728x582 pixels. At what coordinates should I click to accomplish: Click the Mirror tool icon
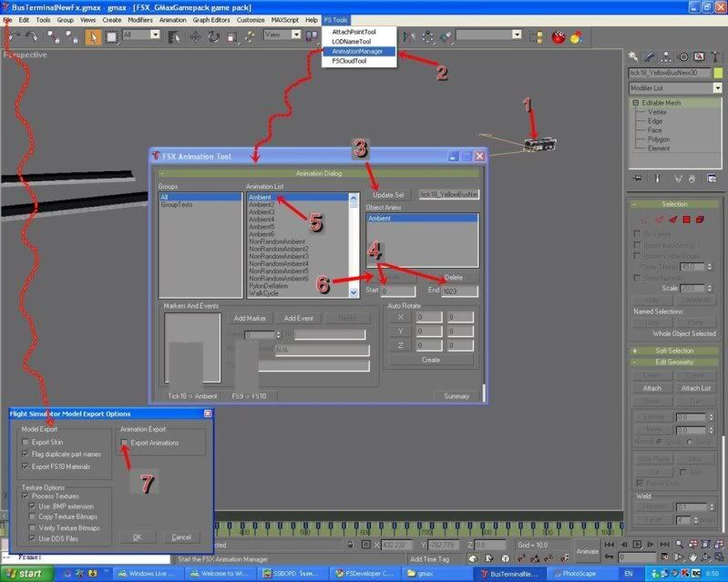(409, 36)
